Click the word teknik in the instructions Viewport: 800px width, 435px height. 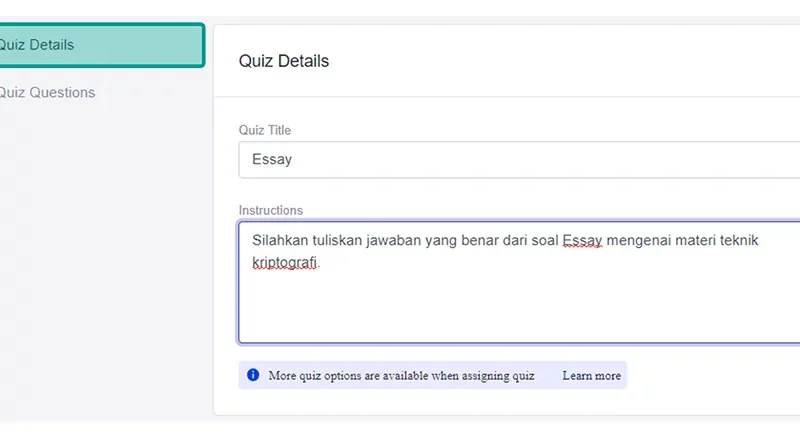point(739,240)
